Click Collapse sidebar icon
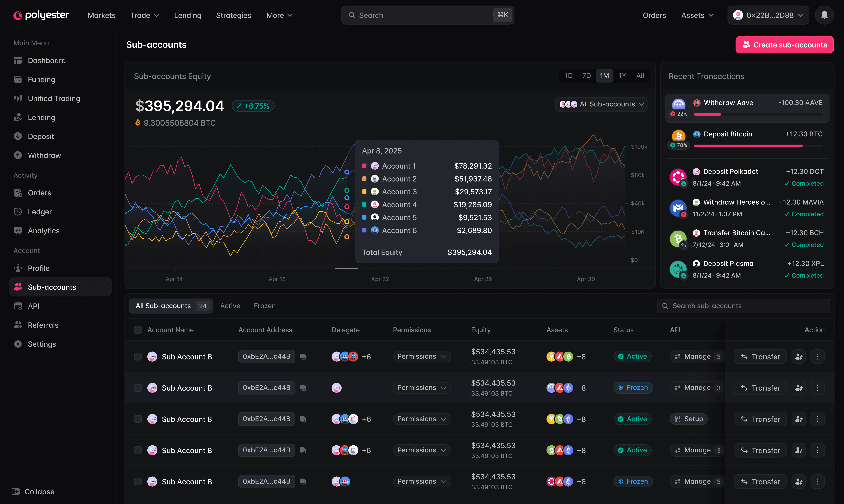This screenshot has height=504, width=844. (x=16, y=491)
